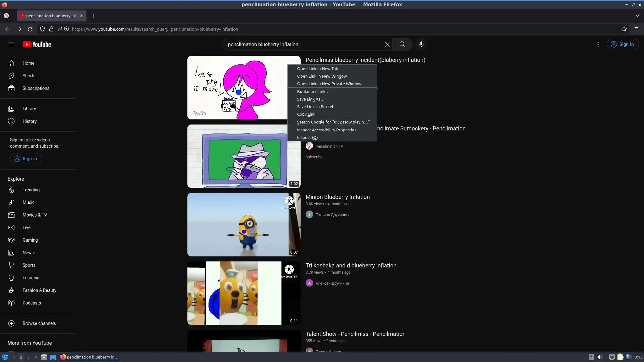Screen dimensions: 644x362
Task: Open the Gaming sidebar entry
Action: [x=30, y=240]
